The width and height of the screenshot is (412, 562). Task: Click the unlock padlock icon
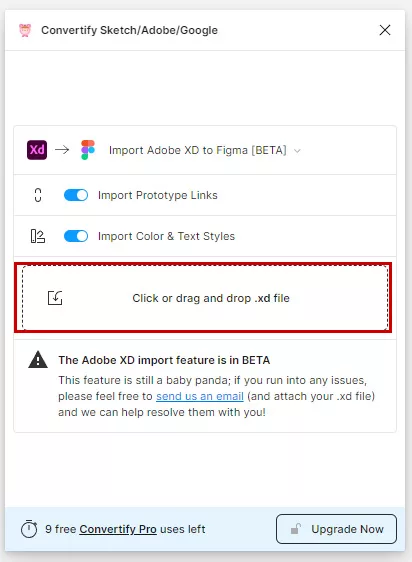coord(295,529)
